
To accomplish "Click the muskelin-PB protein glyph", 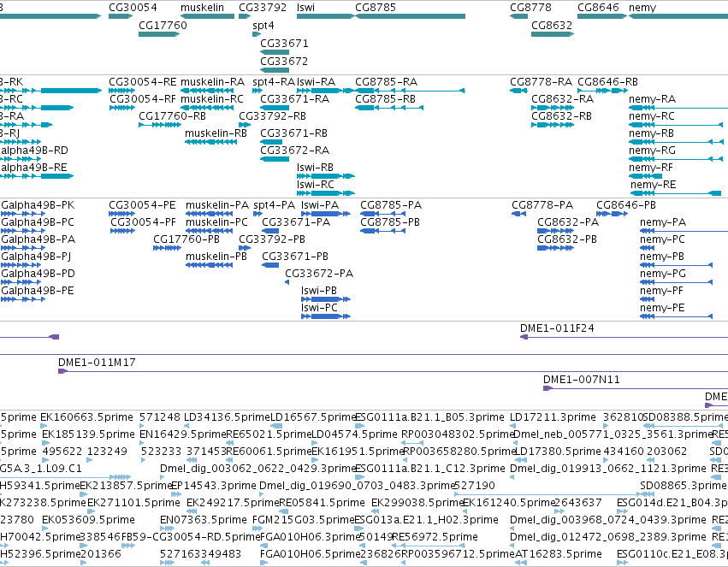I will pyautogui.click(x=210, y=265).
